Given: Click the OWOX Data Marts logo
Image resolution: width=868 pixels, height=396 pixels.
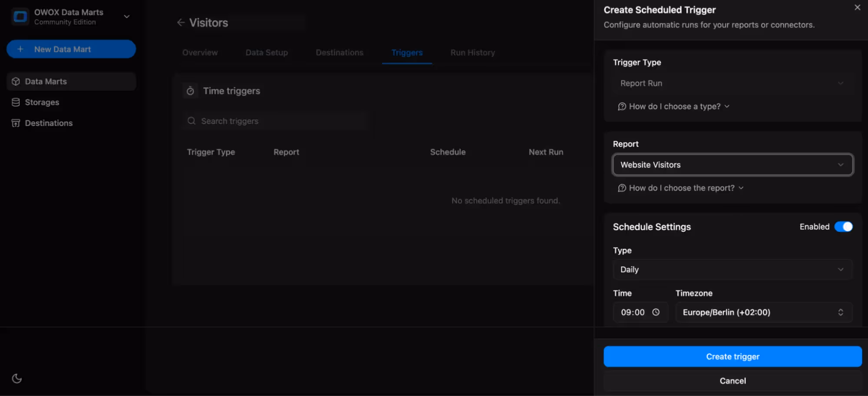Looking at the screenshot, I should coord(20,16).
